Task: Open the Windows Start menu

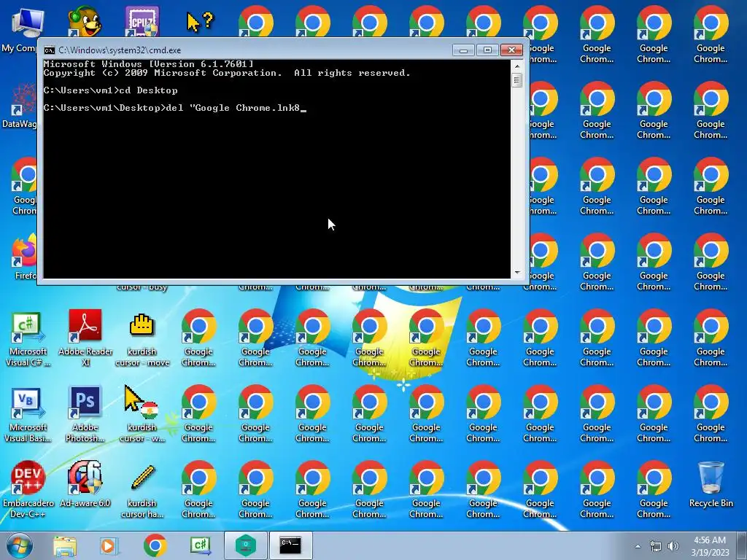Action: click(20, 545)
